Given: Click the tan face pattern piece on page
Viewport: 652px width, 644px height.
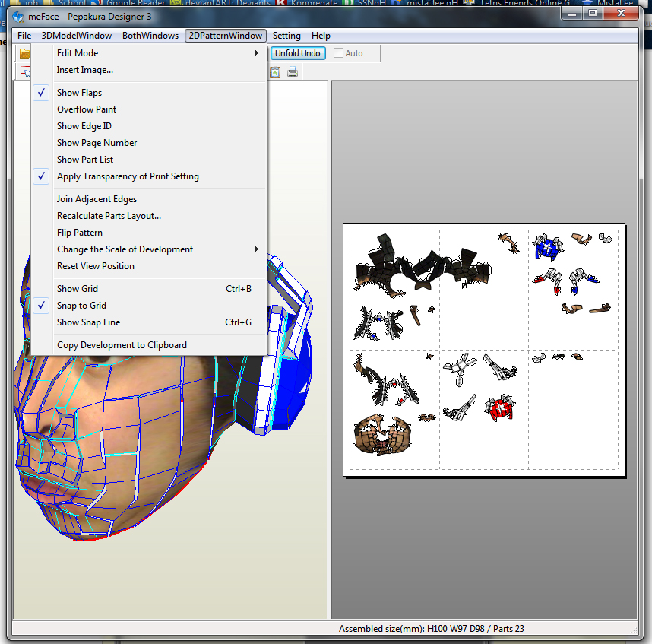Looking at the screenshot, I should (x=381, y=435).
